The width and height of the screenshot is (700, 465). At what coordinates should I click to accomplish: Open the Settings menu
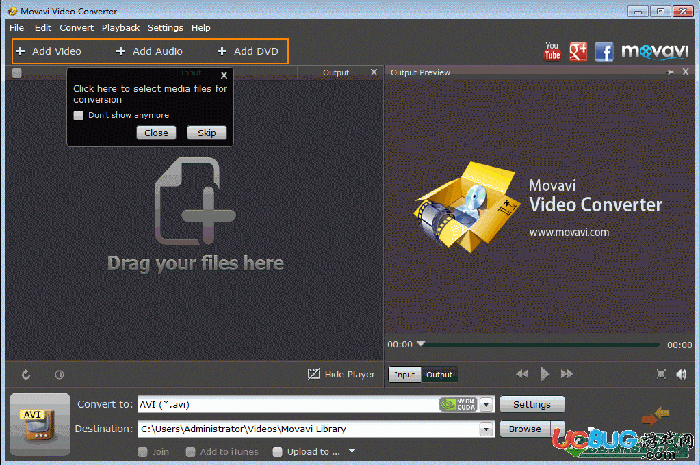click(x=165, y=28)
